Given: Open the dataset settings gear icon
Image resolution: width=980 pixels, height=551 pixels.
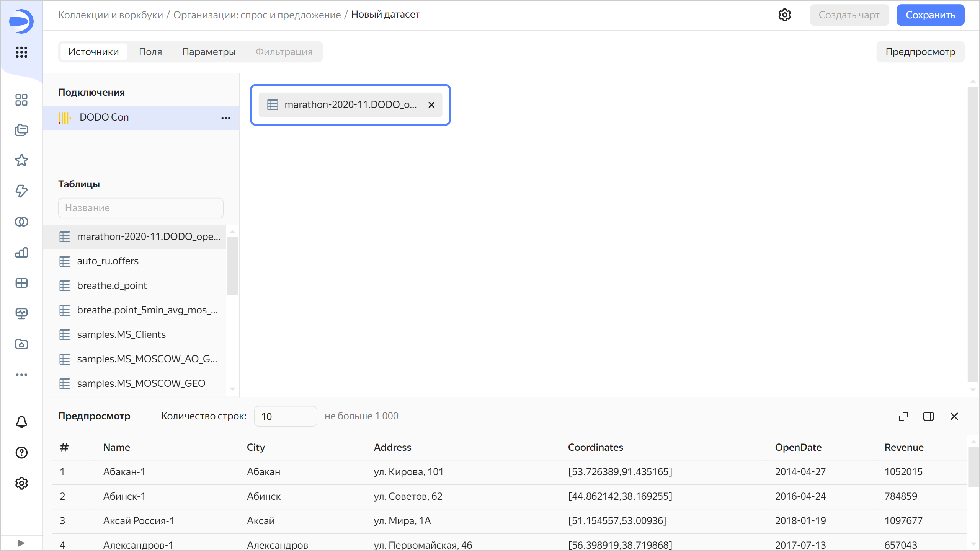Looking at the screenshot, I should pyautogui.click(x=784, y=15).
